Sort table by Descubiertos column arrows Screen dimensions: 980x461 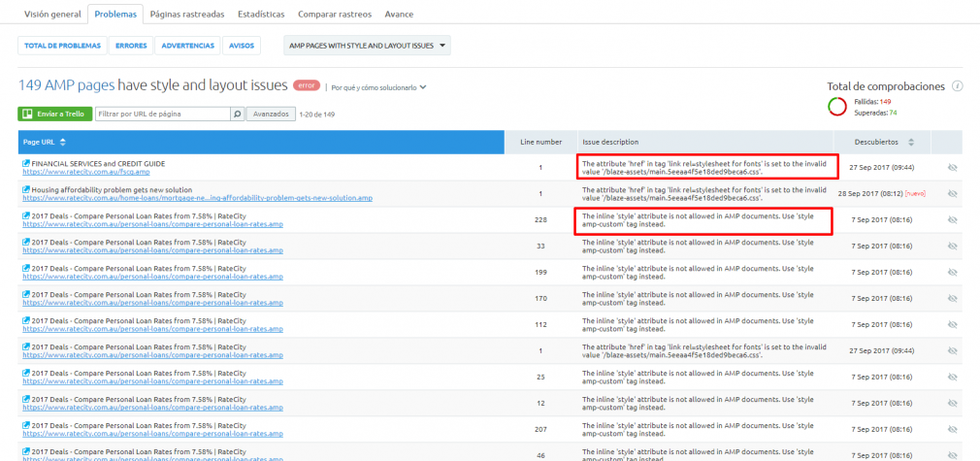[911, 143]
